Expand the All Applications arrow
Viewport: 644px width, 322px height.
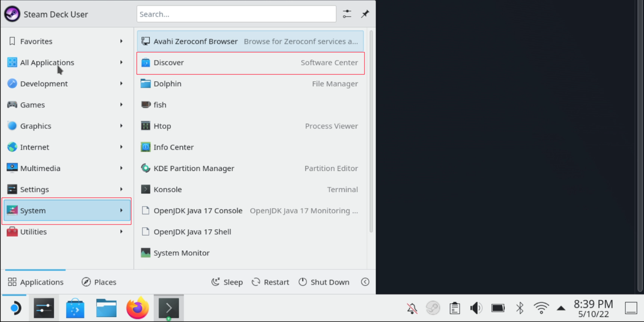point(122,63)
